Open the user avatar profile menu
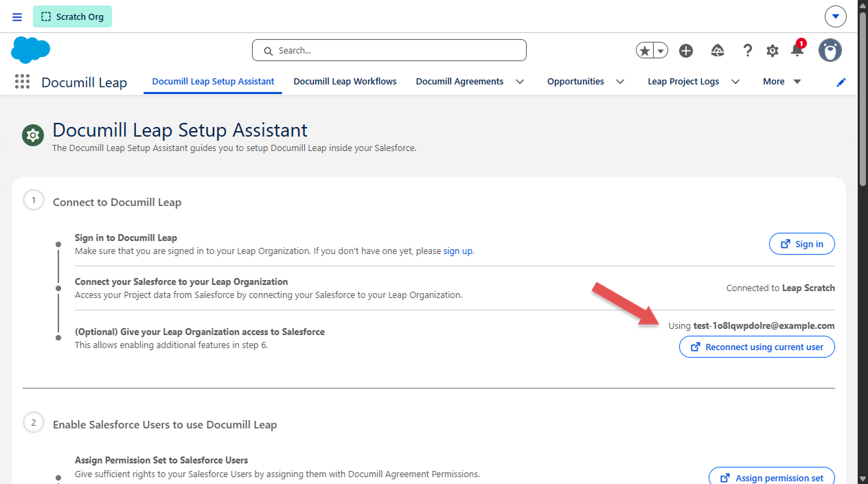 (830, 50)
